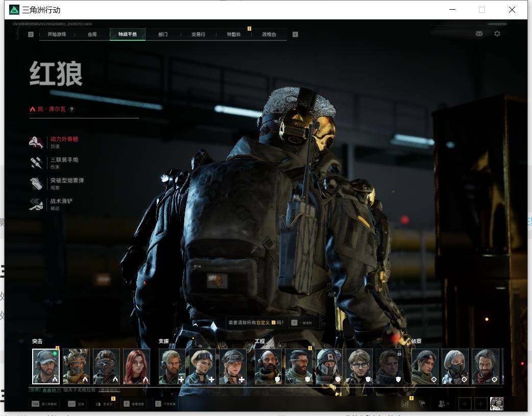The width and height of the screenshot is (532, 416).
Task: Click the 自定义 button in bottom bar
Action: click(x=104, y=404)
